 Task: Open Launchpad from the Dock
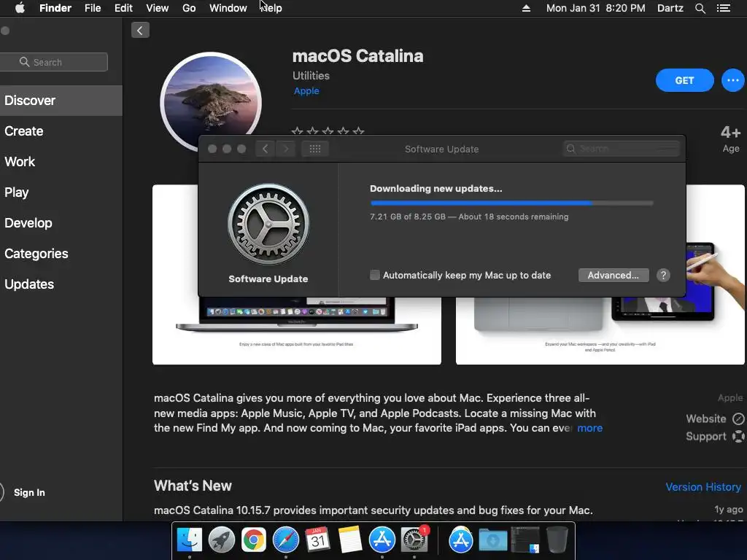point(222,540)
